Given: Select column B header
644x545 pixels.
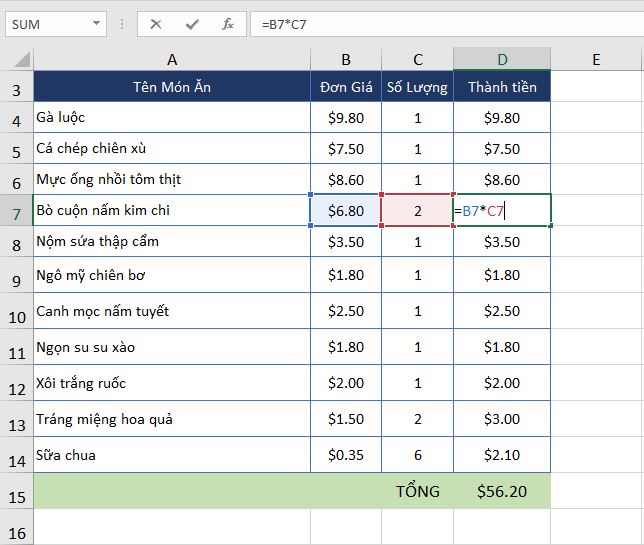Looking at the screenshot, I should click(x=346, y=60).
